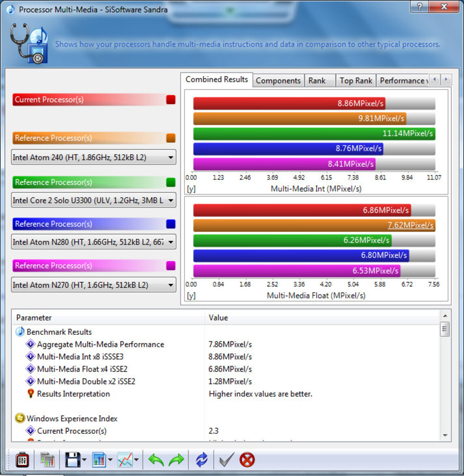Viewport: 464px width, 476px height.
Task: Click the Benchmark Results music note icon
Action: click(20, 332)
